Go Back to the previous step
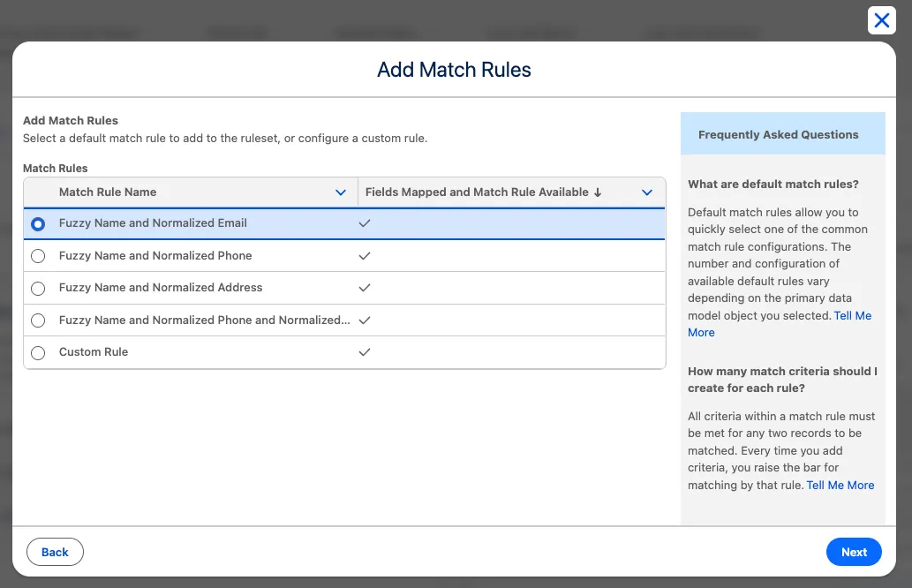This screenshot has width=912, height=588. coord(55,552)
